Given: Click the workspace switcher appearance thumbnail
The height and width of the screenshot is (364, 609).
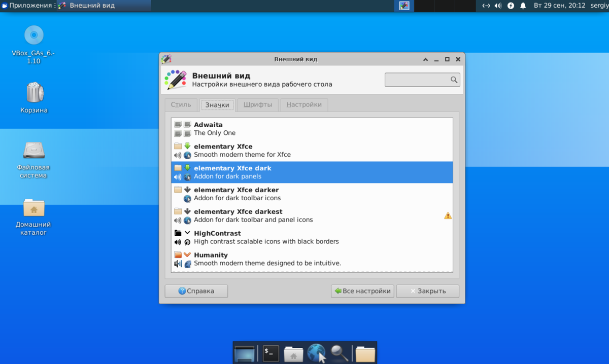Looking at the screenshot, I should [x=404, y=6].
